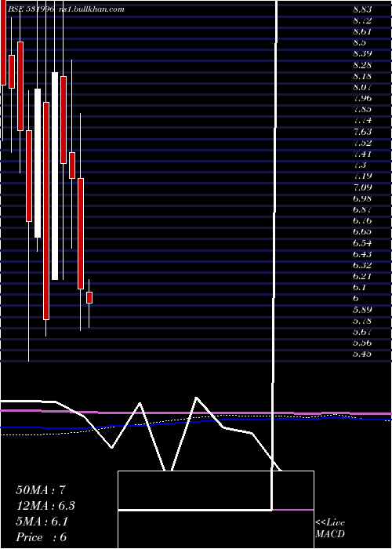Click the 5.45 price axis label
392x549 pixels.
coord(362,354)
